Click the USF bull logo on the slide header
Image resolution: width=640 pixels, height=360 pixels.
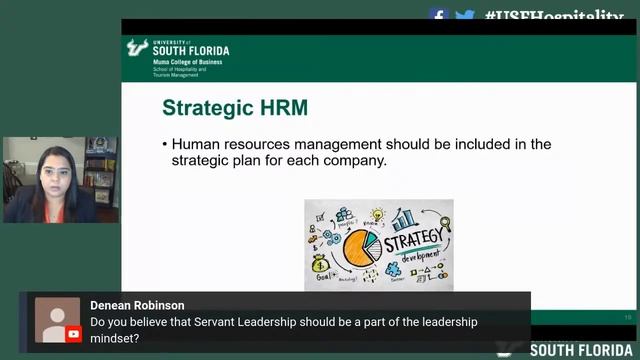coord(137,47)
